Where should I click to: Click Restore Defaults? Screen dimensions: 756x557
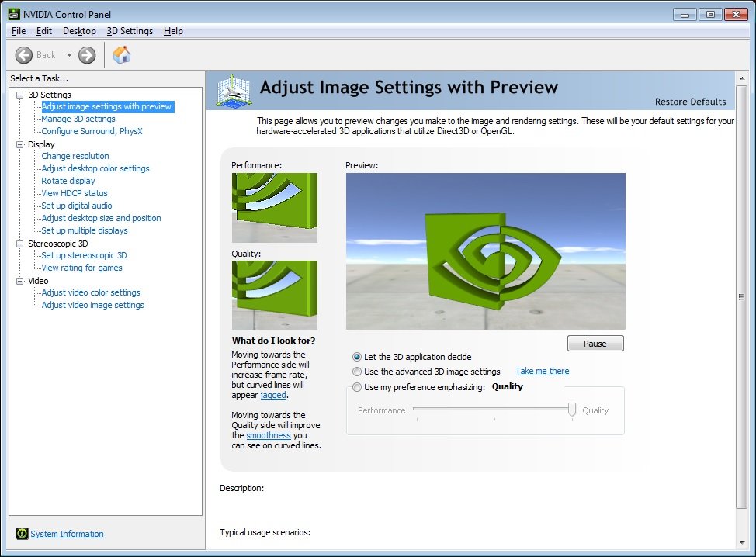click(691, 102)
